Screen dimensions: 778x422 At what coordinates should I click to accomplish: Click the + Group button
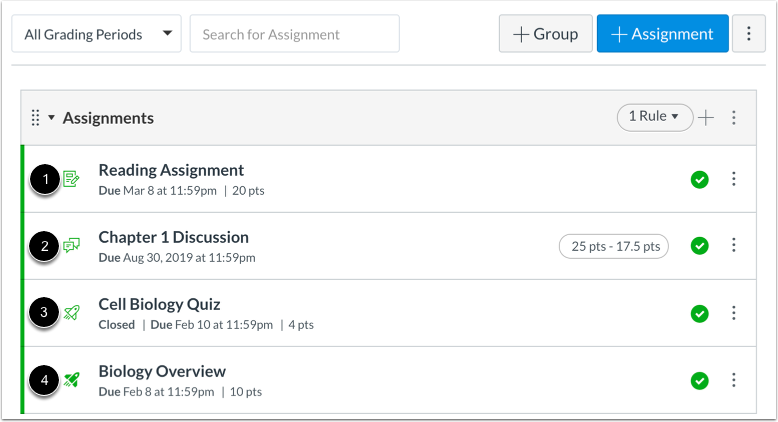click(x=545, y=34)
